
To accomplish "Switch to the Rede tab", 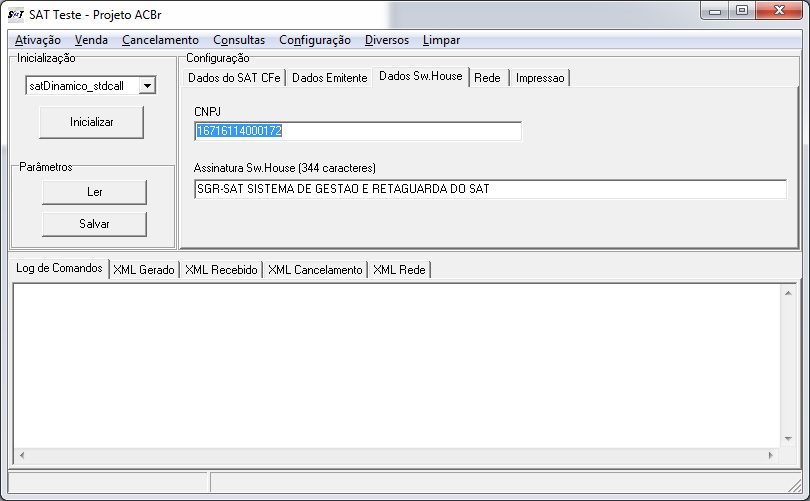I will 487,78.
